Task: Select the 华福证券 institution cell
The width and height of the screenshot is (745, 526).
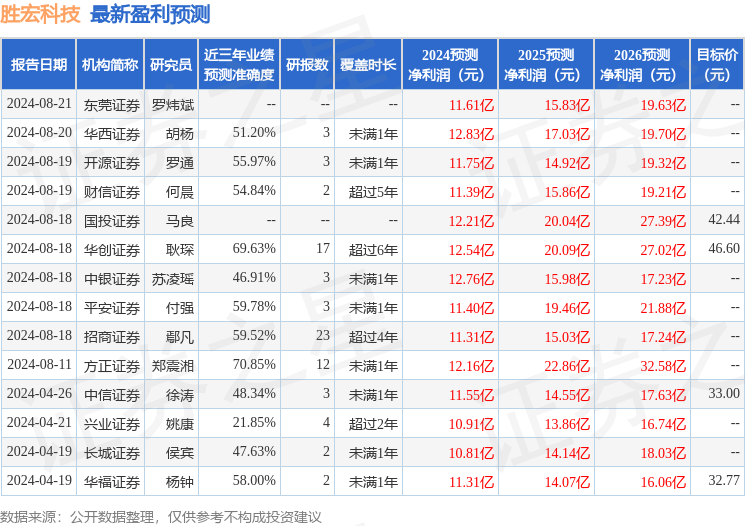Action: point(112,482)
